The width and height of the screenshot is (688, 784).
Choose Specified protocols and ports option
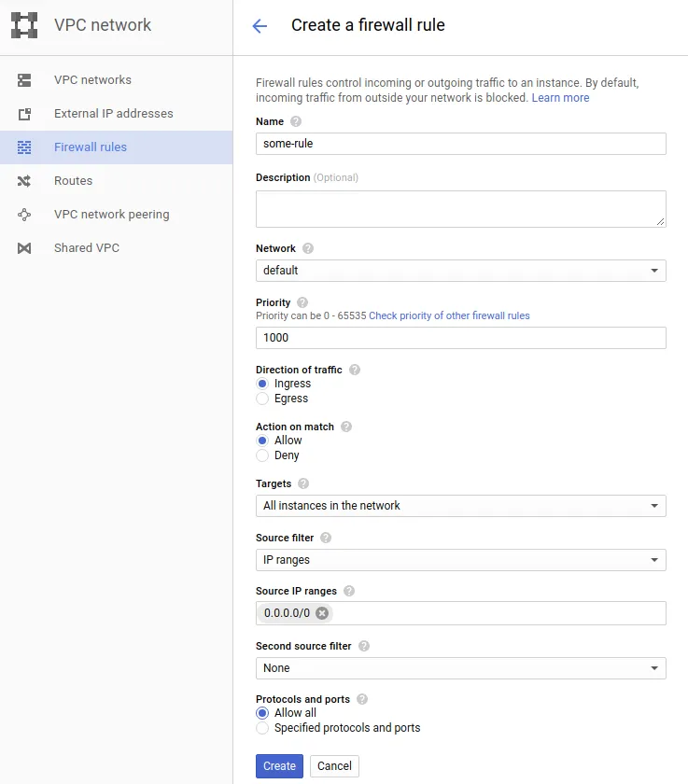(x=262, y=728)
